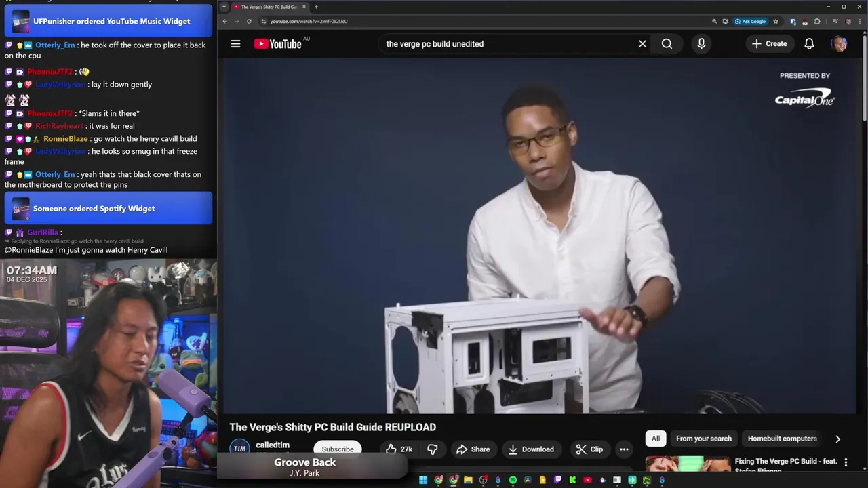Select the 'From your search' chip
The height and width of the screenshot is (488, 868).
[704, 439]
